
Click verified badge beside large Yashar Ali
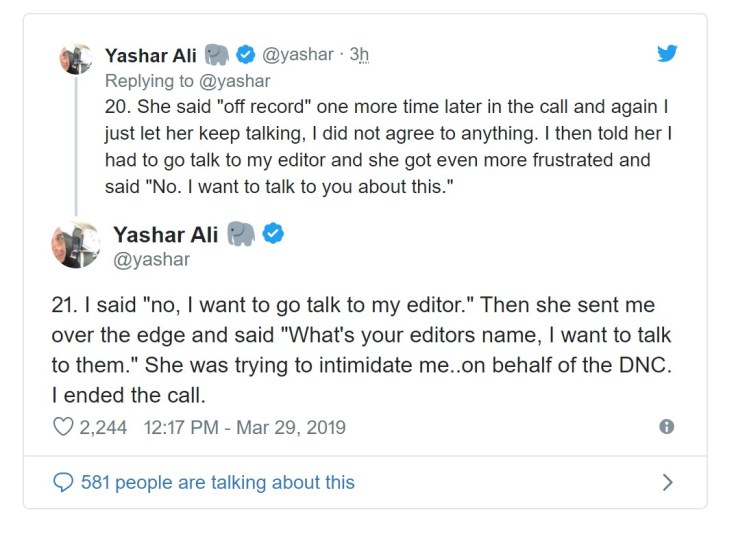point(274,235)
